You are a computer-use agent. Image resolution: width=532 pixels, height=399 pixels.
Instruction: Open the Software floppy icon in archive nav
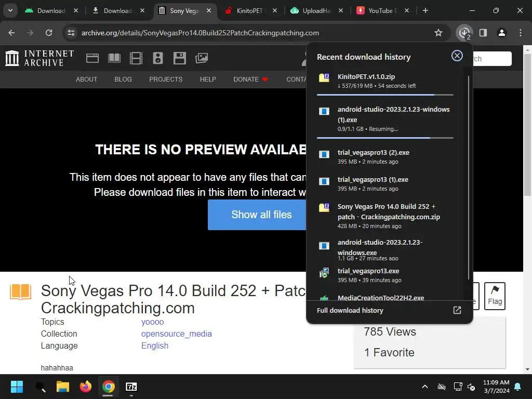pyautogui.click(x=179, y=58)
